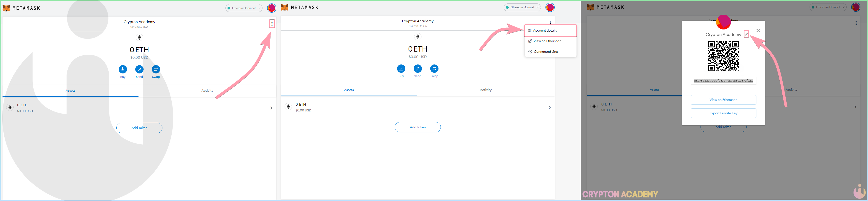This screenshot has height=201, width=868.
Task: Click the round account avatar atop the details popup
Action: 724,22
